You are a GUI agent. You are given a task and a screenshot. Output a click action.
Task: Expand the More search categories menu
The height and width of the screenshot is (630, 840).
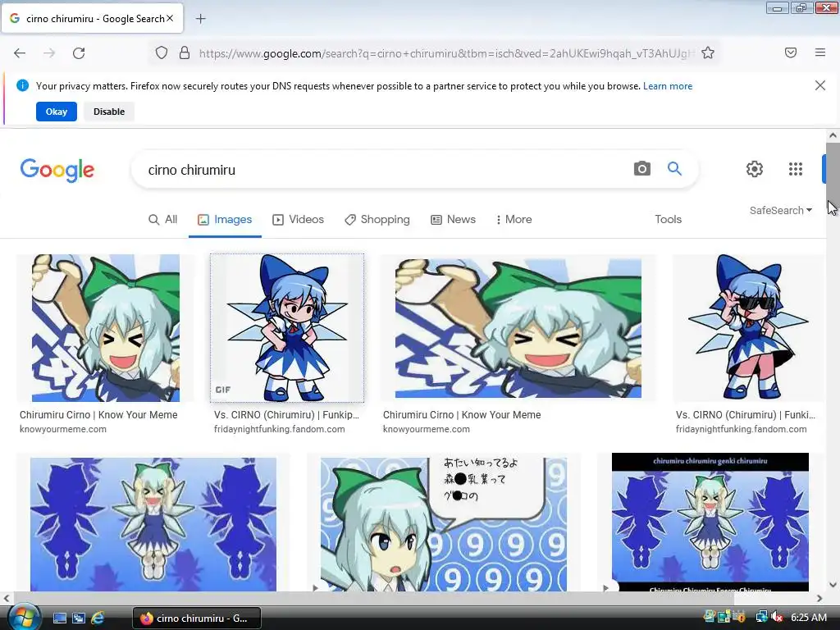(x=514, y=220)
